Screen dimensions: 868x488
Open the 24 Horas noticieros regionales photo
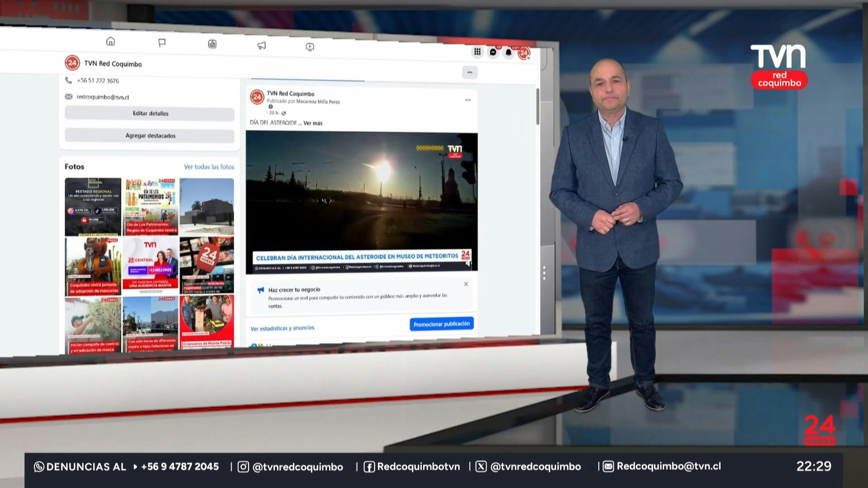tap(207, 266)
